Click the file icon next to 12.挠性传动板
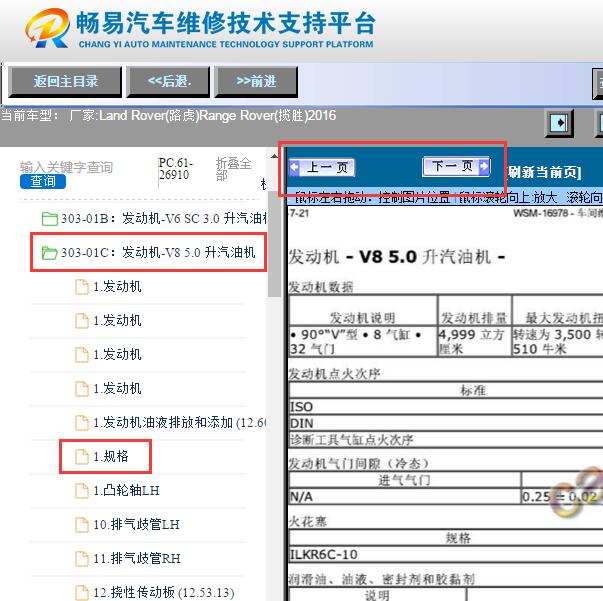603x601 pixels. 82,592
